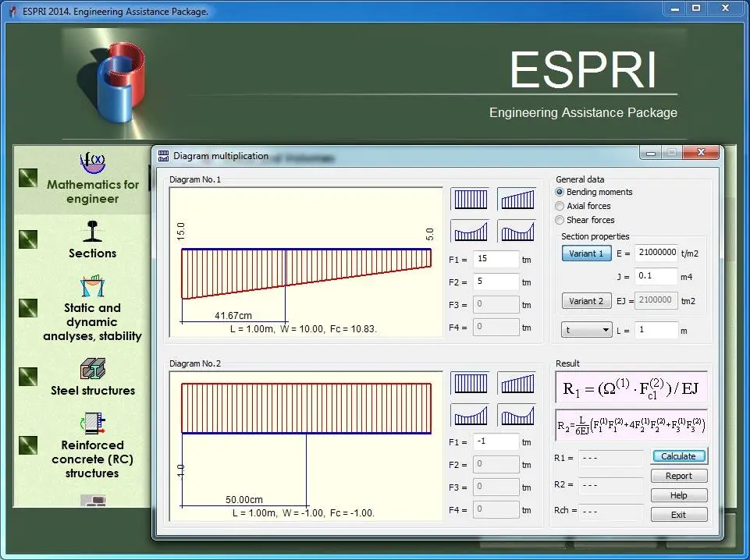Click the Help button
Screen dimensions: 750x560
tap(679, 495)
